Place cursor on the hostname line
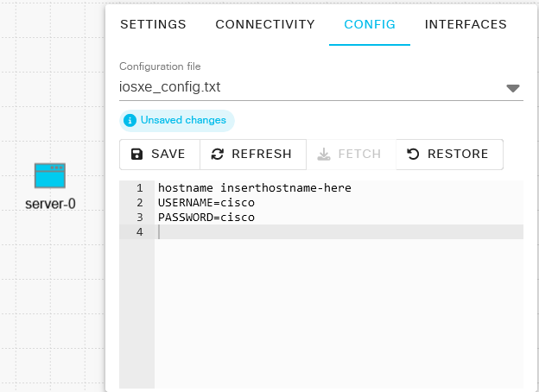This screenshot has height=392, width=539. click(254, 188)
